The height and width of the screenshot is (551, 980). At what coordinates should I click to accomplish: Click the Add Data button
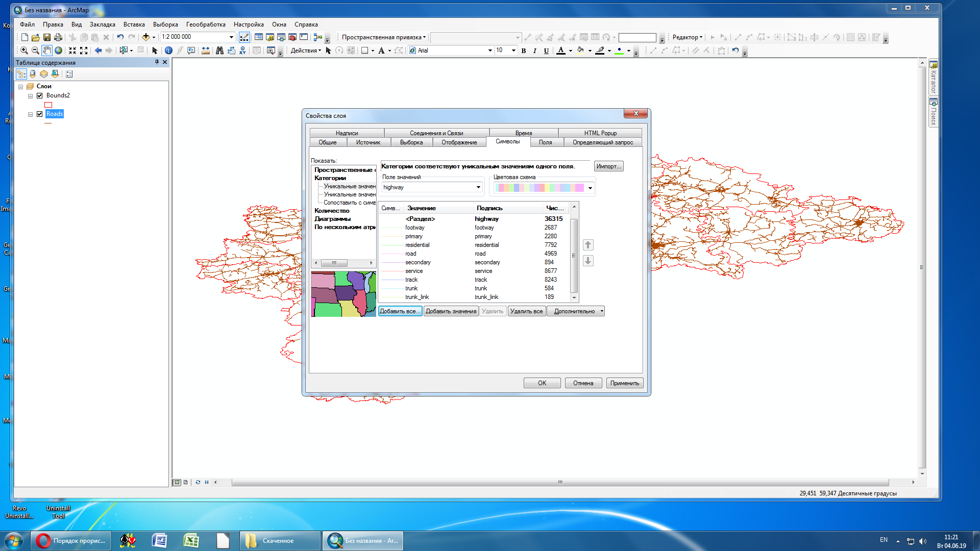pyautogui.click(x=146, y=37)
